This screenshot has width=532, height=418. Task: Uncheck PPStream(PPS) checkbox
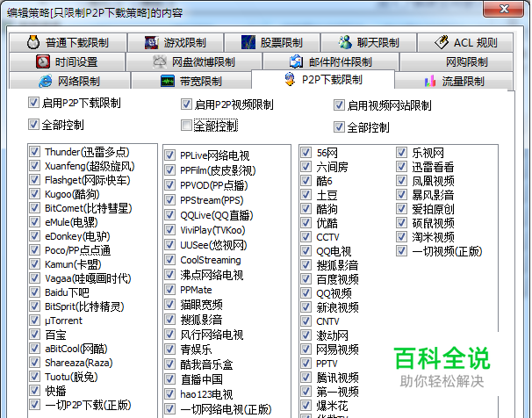pos(169,200)
